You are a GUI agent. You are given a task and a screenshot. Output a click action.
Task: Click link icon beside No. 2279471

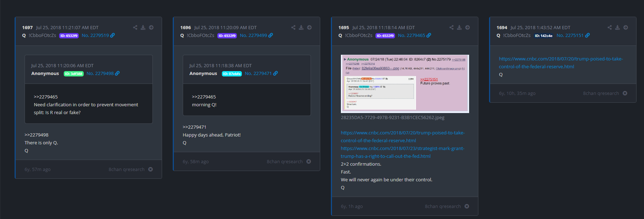tap(276, 73)
